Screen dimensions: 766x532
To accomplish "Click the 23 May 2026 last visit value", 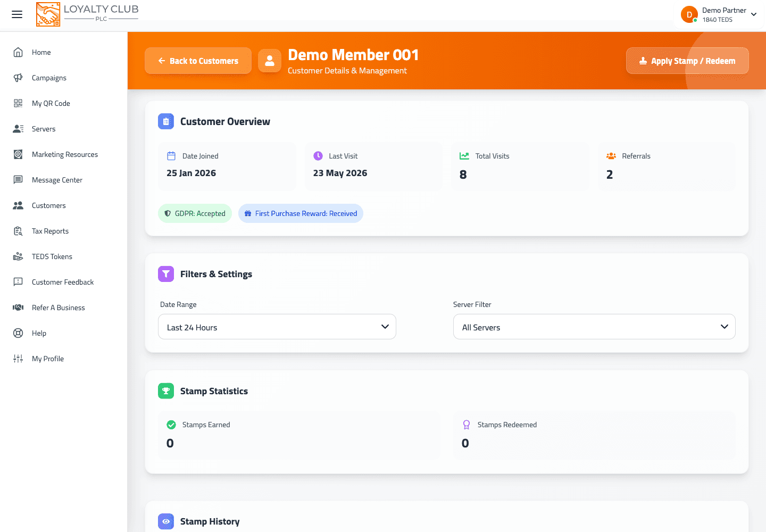I will (x=340, y=173).
